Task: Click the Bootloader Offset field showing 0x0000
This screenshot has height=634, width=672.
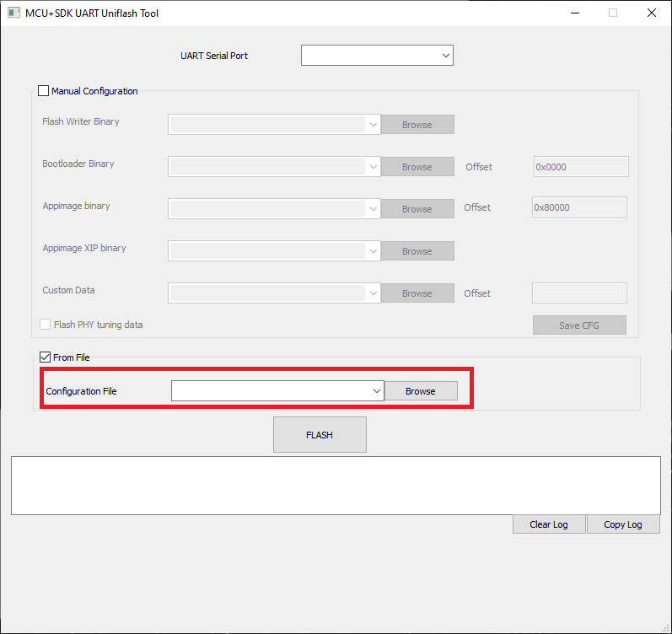Action: pos(580,167)
